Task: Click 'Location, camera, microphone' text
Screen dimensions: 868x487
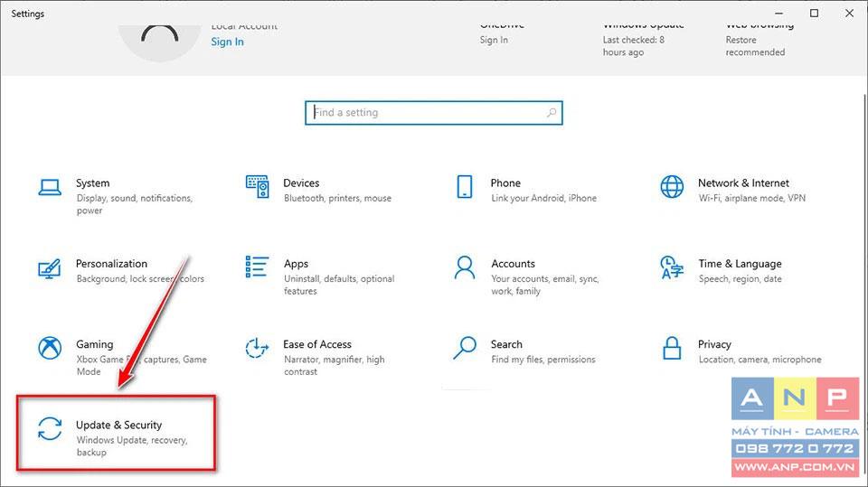Action: [x=760, y=360]
